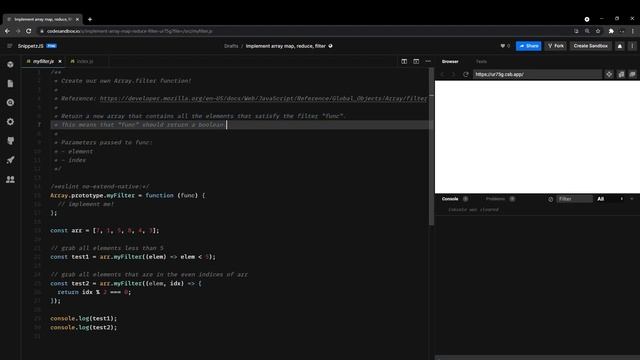Open the Sandbox Info sidebar icon
640x360 pixels.
(10, 64)
